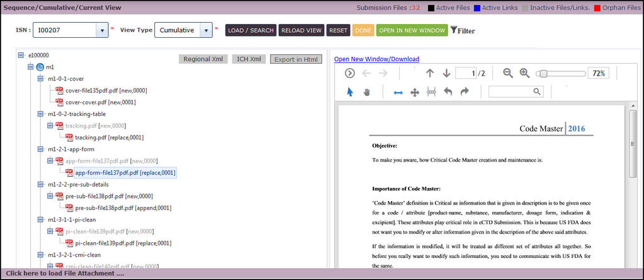This screenshot has height=280, width=644.
Task: Click the fit-to-width horizontal arrows icon
Action: (x=398, y=92)
